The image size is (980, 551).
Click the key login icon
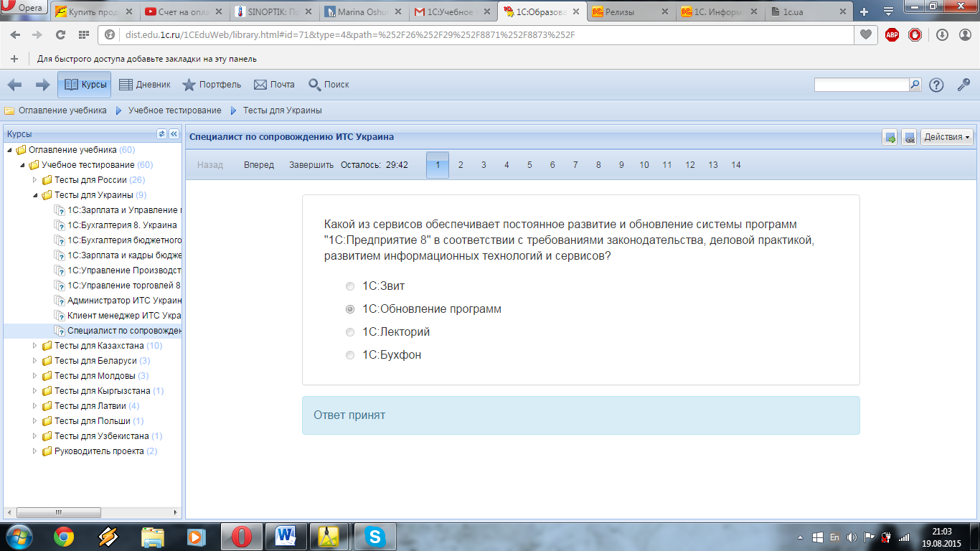click(963, 85)
